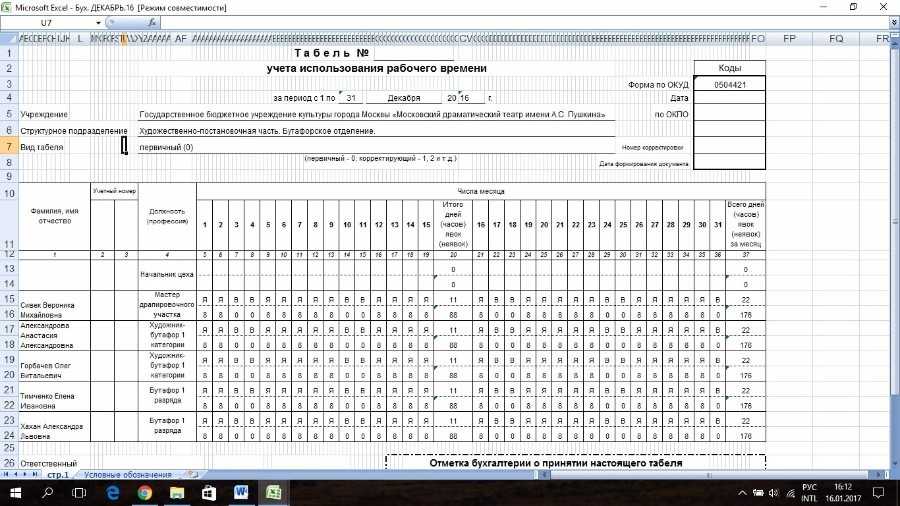
Task: Select the cell containing OKUD code 0504421
Action: pos(729,85)
